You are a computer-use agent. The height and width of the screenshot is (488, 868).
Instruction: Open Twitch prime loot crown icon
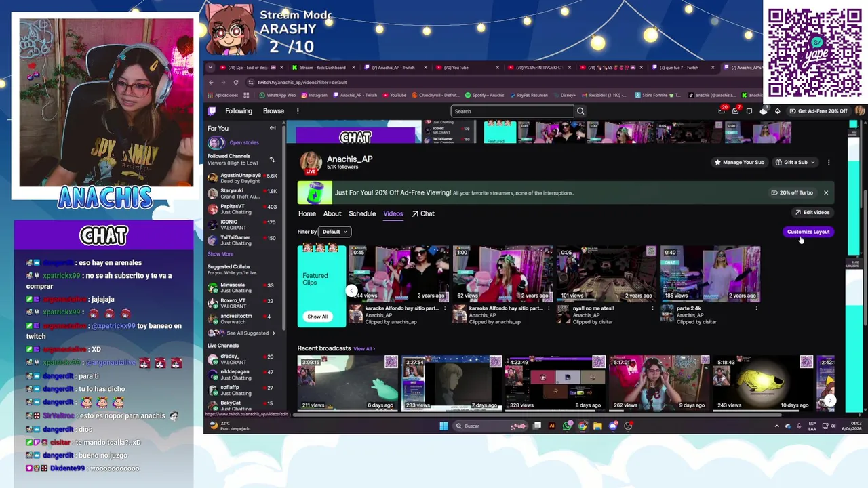pyautogui.click(x=722, y=111)
